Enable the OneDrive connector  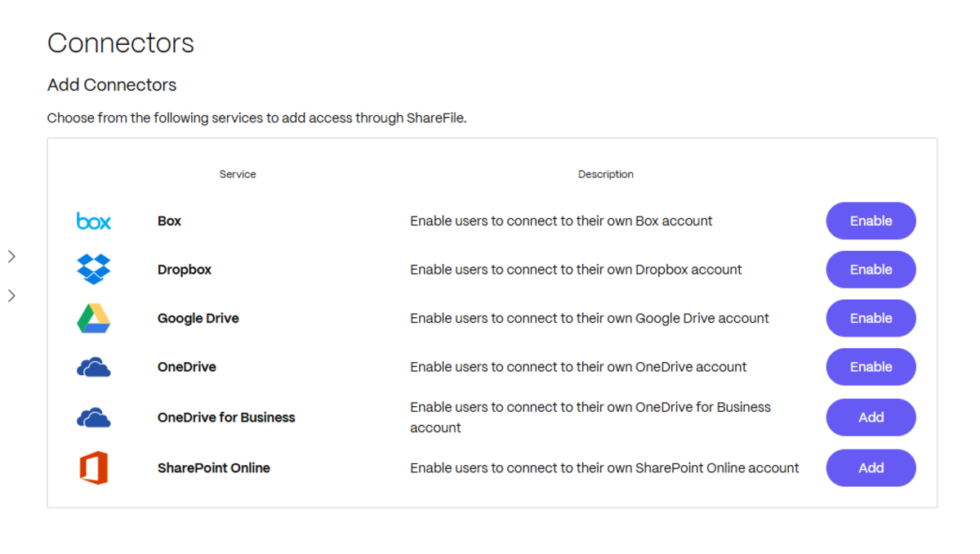tap(871, 366)
